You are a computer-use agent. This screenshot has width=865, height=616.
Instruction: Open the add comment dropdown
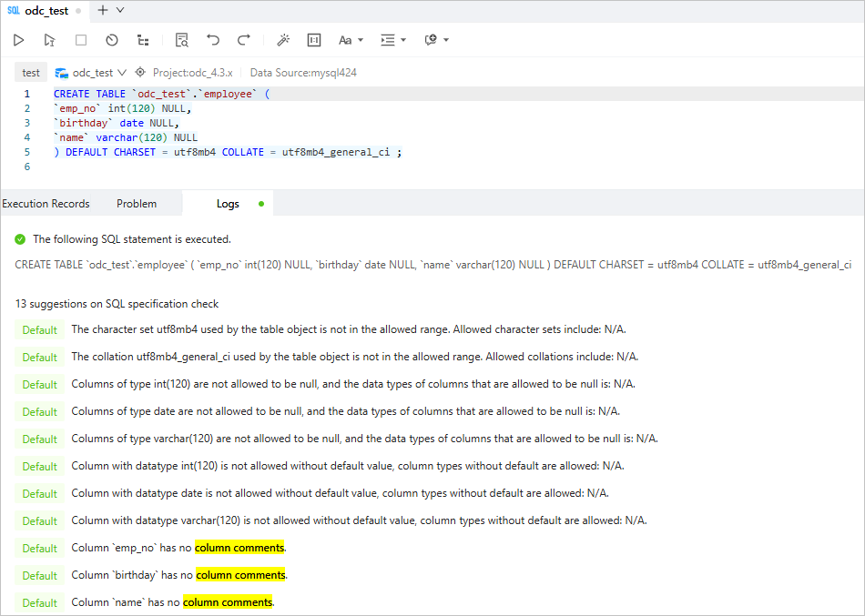(437, 40)
